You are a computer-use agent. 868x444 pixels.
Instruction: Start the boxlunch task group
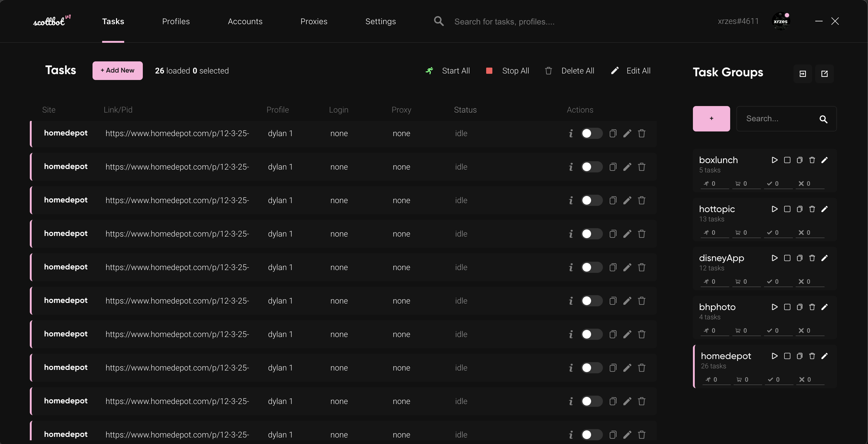[774, 160]
